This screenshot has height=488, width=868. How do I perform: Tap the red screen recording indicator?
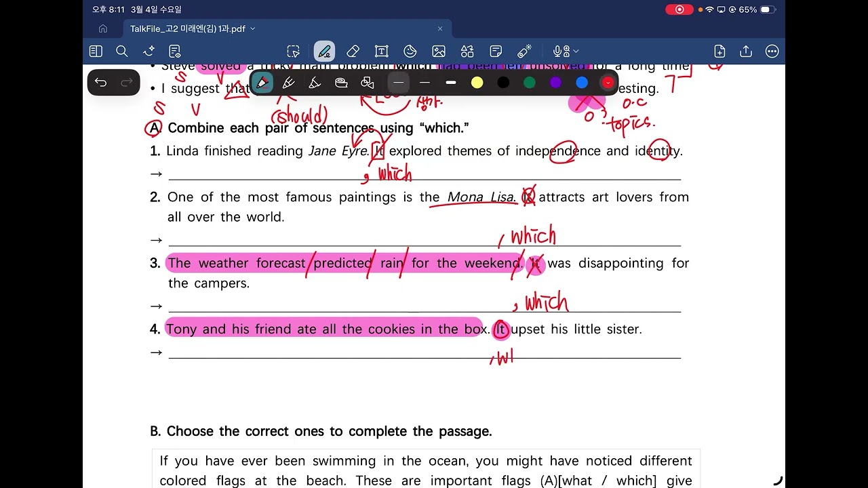point(679,9)
